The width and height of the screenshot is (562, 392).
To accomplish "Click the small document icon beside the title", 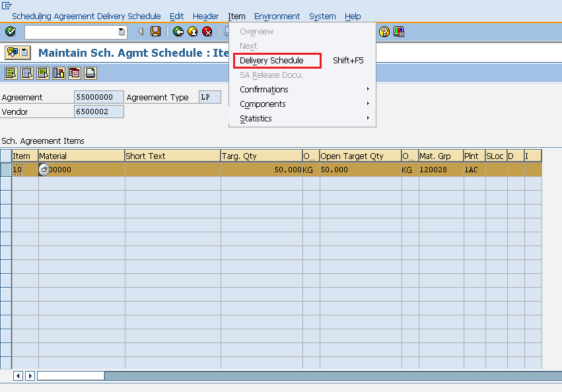I will click(24, 52).
